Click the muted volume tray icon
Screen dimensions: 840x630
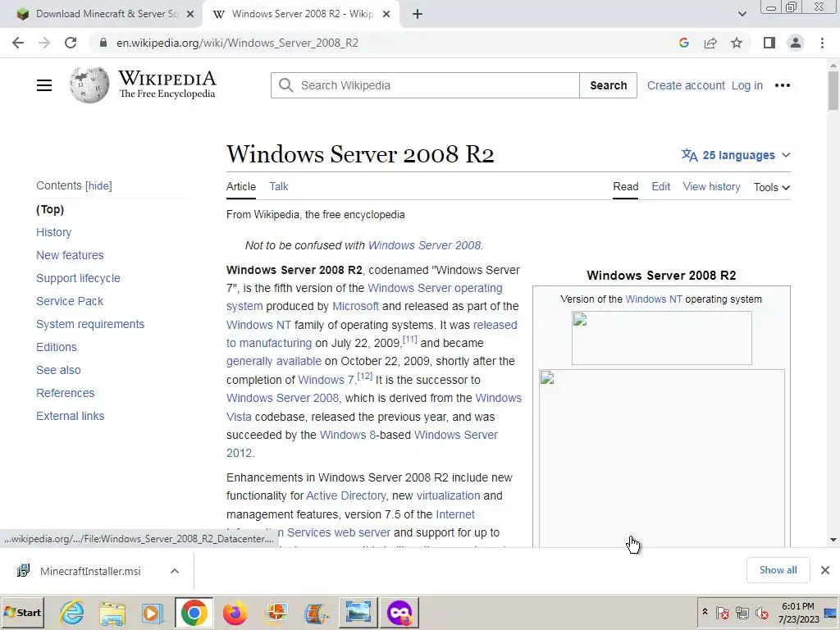click(x=761, y=612)
